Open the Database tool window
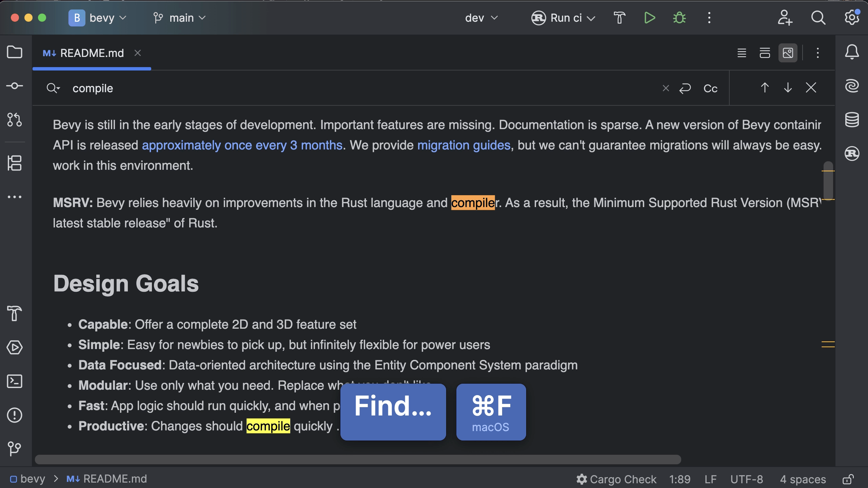 [852, 120]
